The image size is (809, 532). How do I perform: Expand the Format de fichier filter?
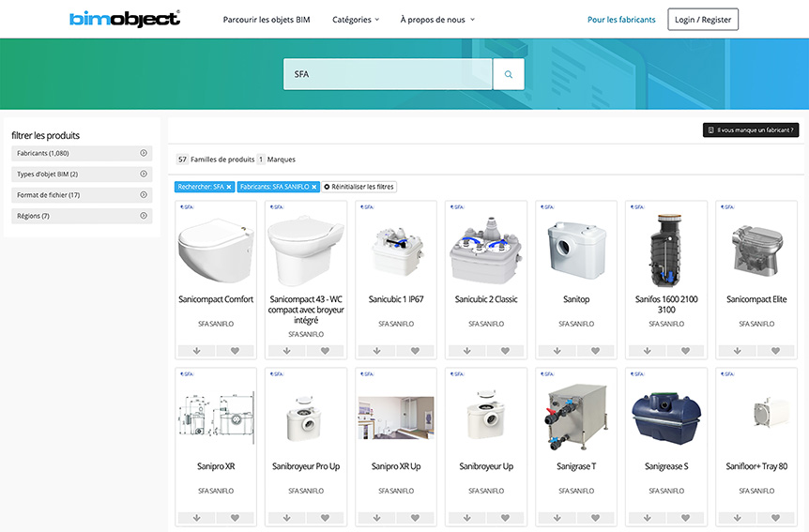[82, 195]
